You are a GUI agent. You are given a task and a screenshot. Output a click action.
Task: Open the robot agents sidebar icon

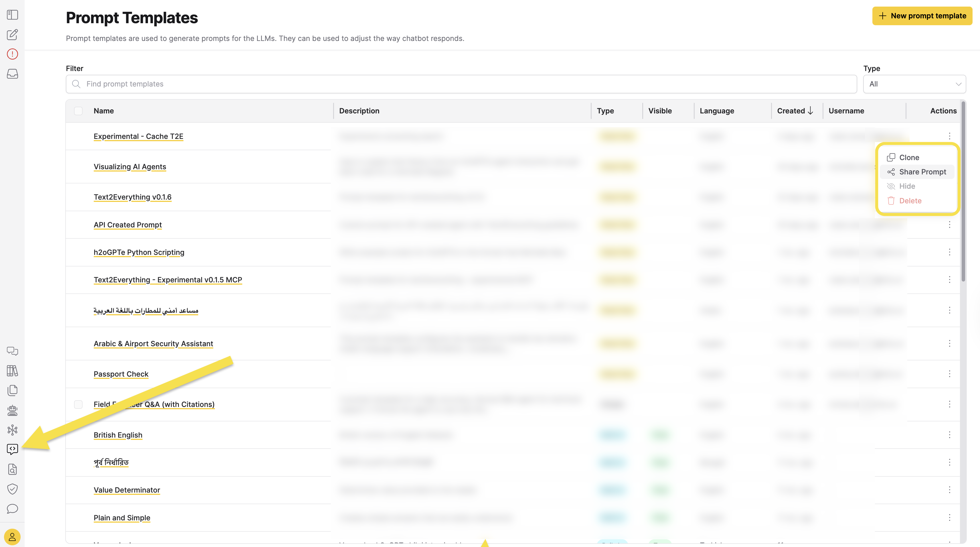pos(12,410)
